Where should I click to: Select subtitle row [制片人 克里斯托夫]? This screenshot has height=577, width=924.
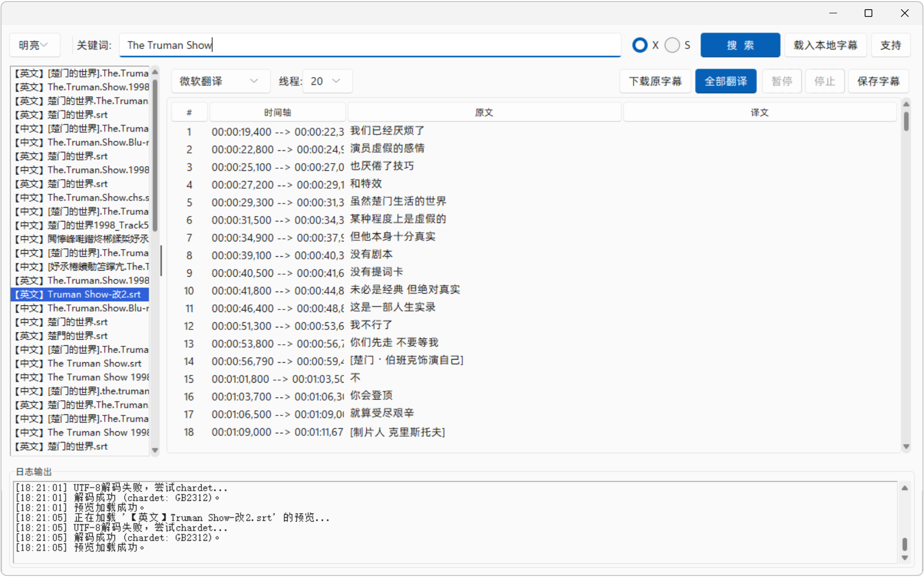pyautogui.click(x=534, y=432)
